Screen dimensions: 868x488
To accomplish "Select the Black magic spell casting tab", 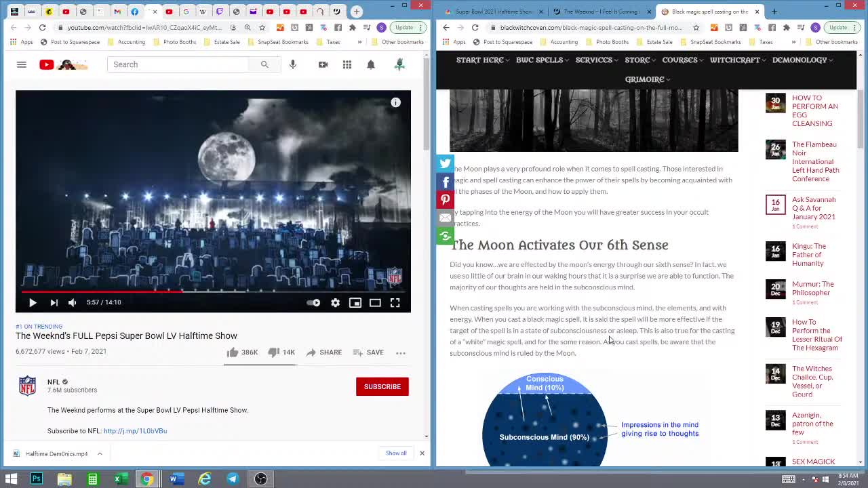I will [709, 12].
